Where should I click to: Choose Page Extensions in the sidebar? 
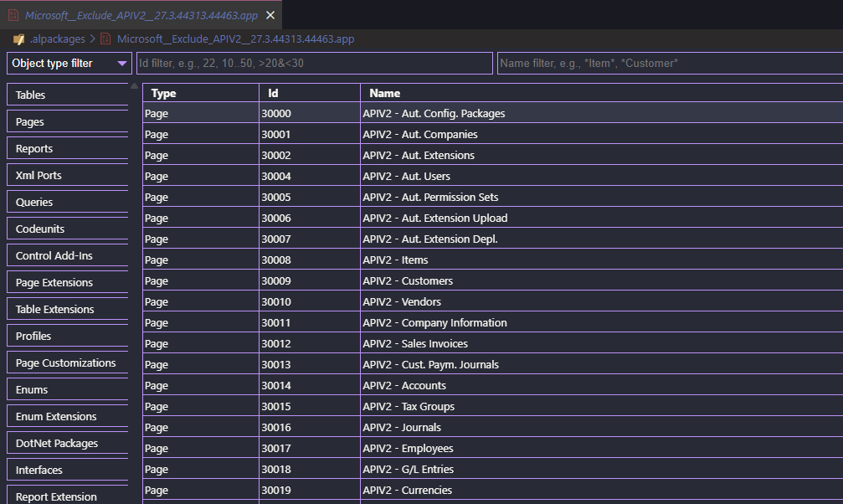(x=67, y=283)
